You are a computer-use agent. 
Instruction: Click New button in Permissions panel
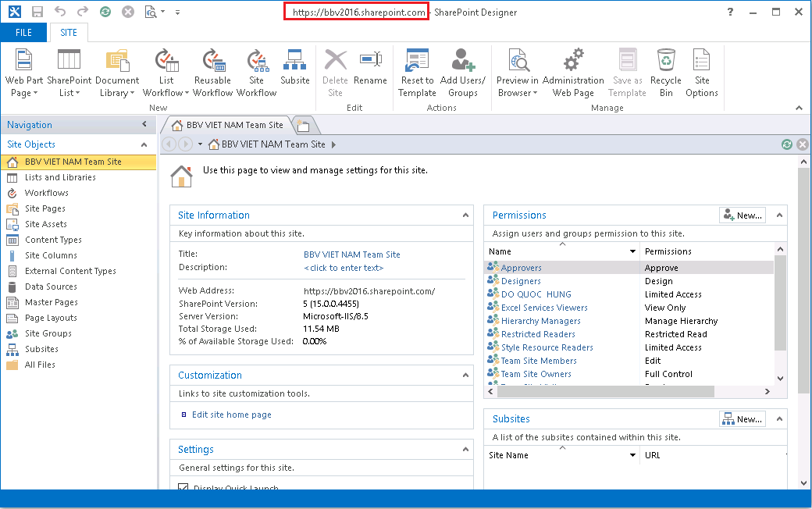[x=742, y=215]
